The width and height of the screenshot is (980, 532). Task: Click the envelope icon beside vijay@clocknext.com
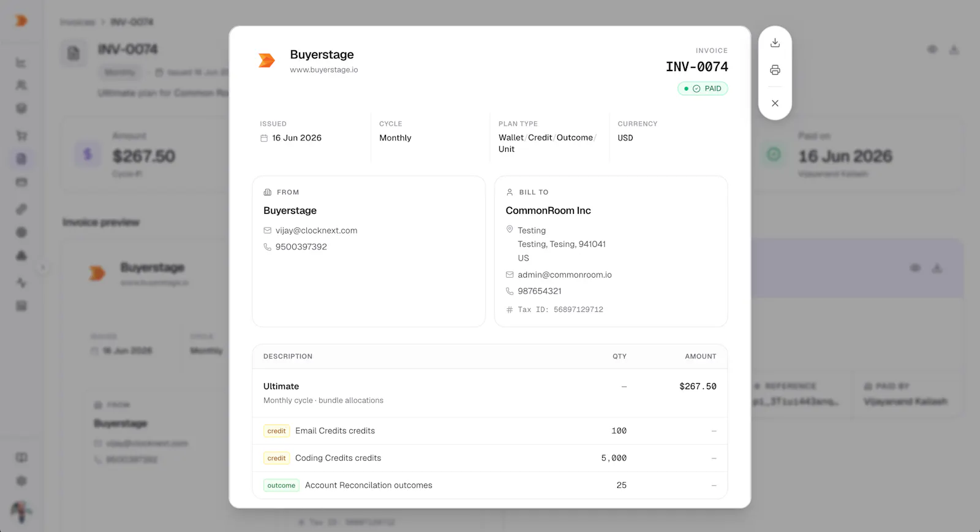click(267, 230)
